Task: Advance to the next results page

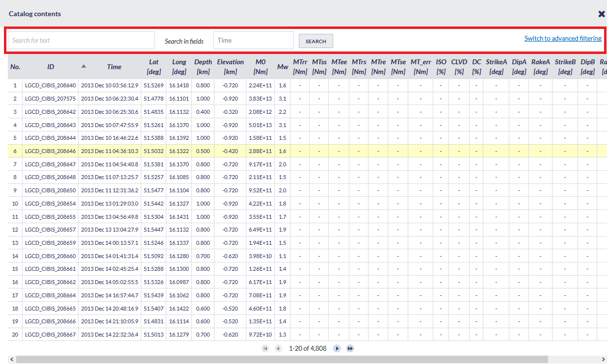Action: coord(337,348)
